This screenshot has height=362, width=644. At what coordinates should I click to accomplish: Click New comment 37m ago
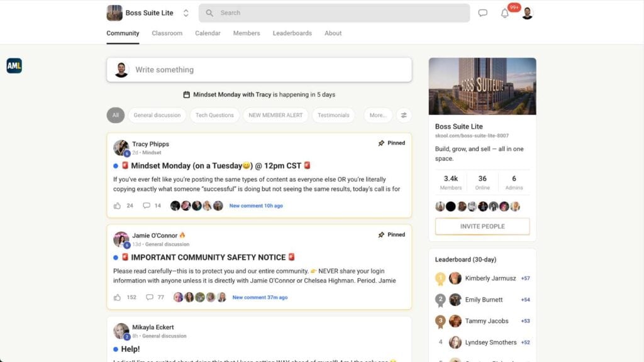coord(260,297)
